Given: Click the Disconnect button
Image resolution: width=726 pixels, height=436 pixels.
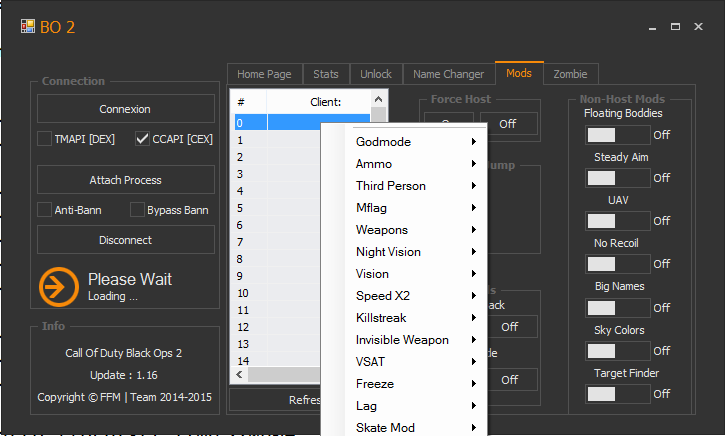Looking at the screenshot, I should pos(125,240).
